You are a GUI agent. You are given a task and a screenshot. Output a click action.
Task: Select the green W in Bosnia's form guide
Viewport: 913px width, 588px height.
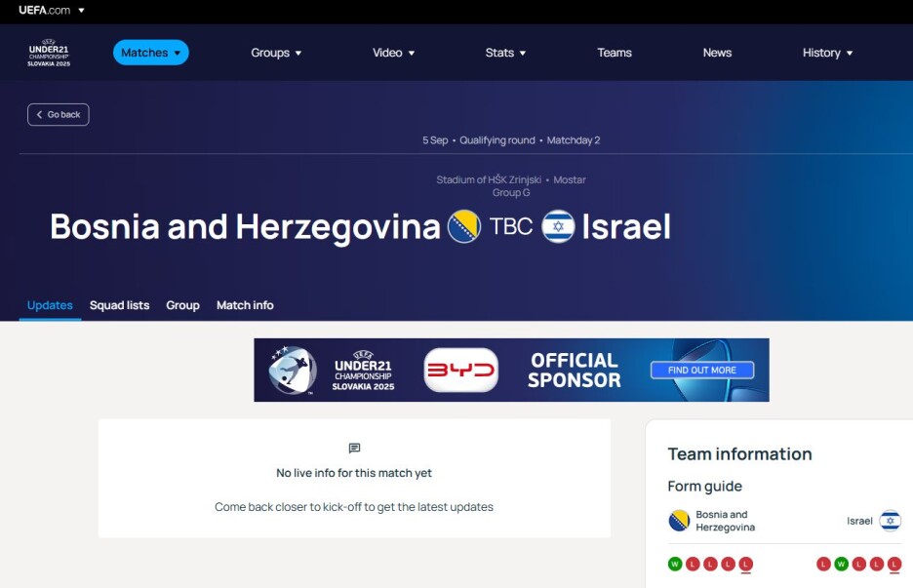pyautogui.click(x=673, y=564)
